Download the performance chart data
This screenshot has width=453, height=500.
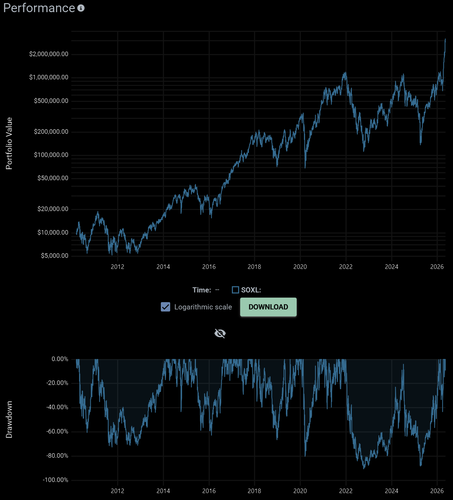point(268,307)
